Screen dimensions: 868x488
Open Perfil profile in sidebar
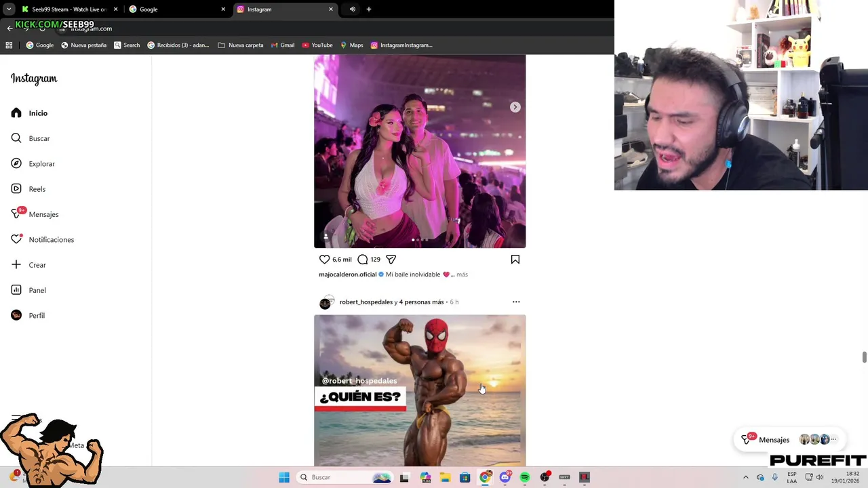[x=28, y=315]
